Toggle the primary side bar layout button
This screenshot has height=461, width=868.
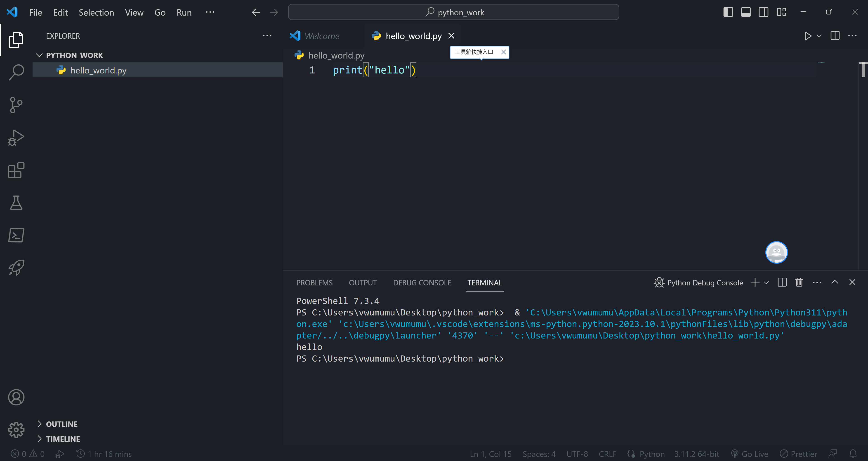[x=728, y=12]
